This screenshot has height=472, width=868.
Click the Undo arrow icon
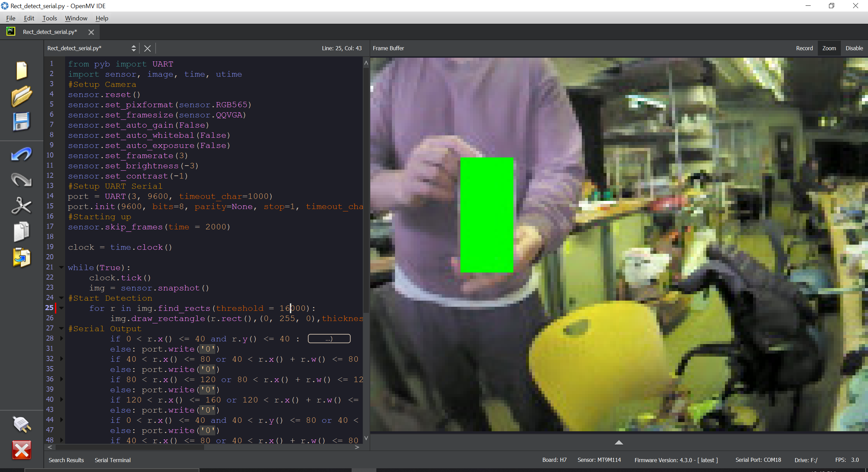click(x=21, y=154)
